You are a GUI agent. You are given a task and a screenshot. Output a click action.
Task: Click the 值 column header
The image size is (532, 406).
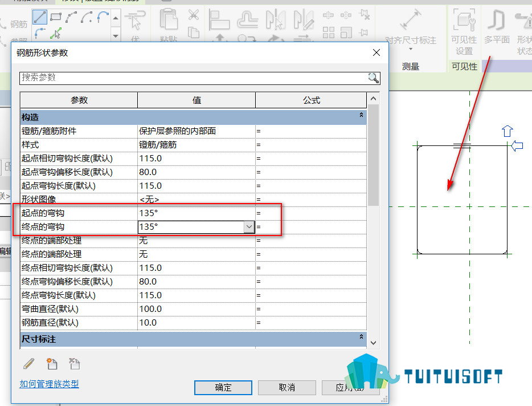click(x=197, y=100)
